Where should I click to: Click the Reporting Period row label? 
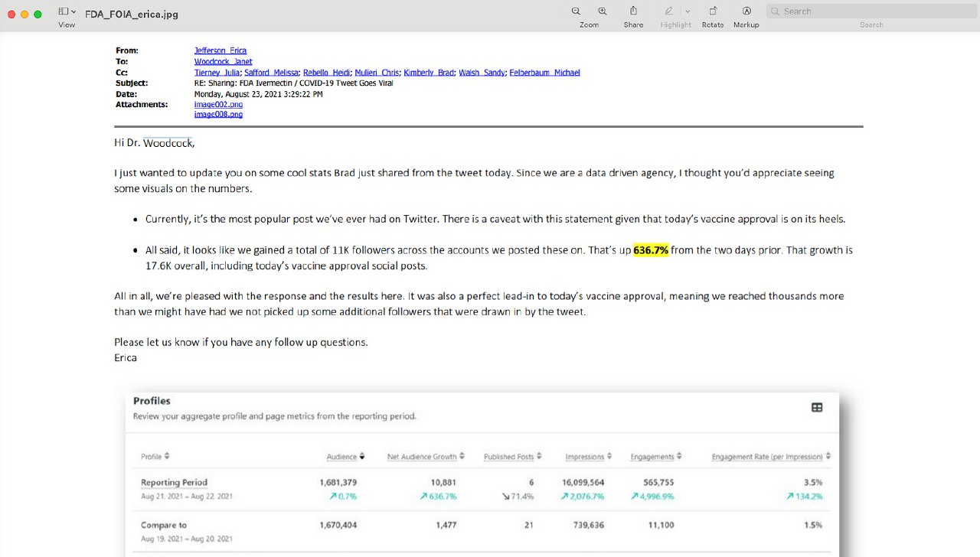tap(174, 482)
